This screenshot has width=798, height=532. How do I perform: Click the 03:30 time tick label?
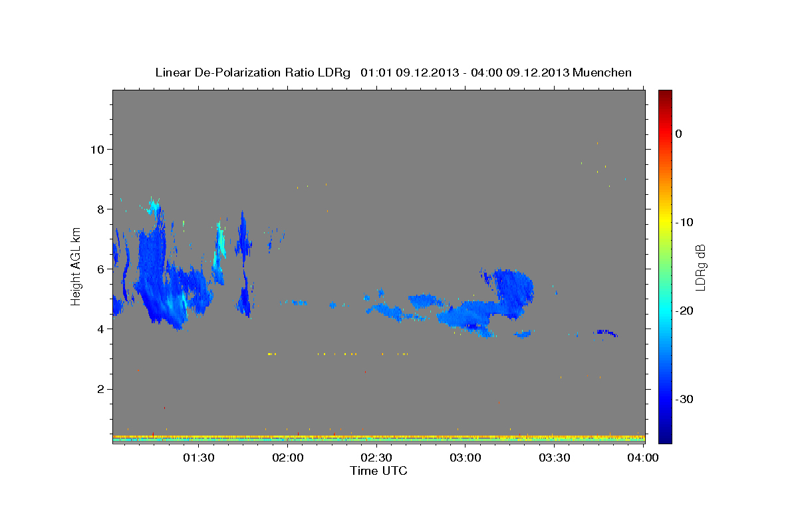point(554,458)
